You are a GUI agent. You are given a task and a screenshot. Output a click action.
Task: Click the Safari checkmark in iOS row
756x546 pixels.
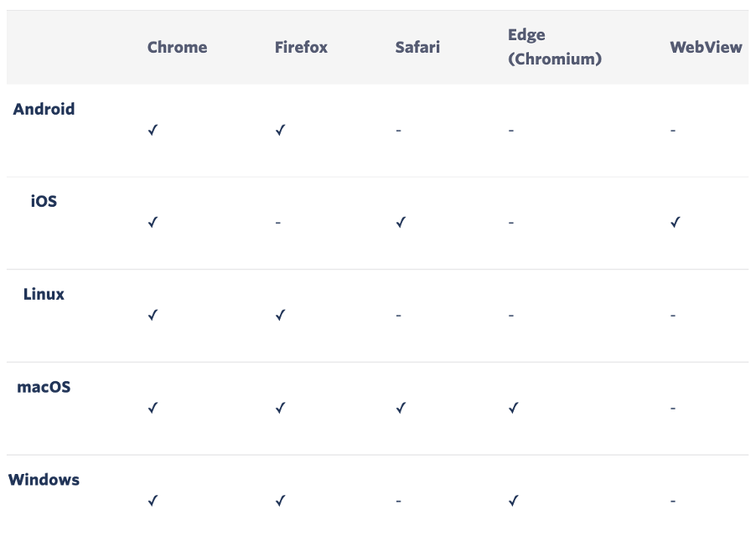(x=401, y=222)
